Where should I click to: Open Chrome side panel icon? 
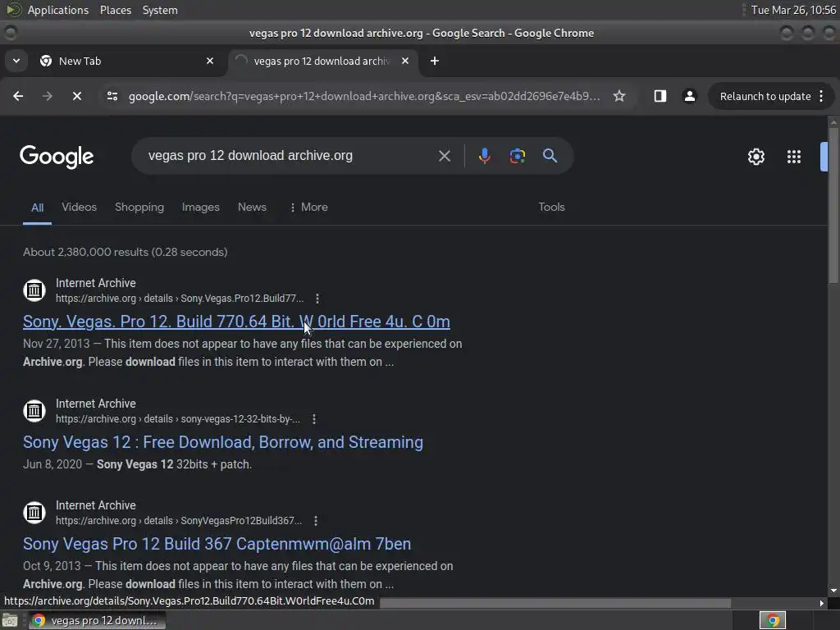[x=660, y=96]
